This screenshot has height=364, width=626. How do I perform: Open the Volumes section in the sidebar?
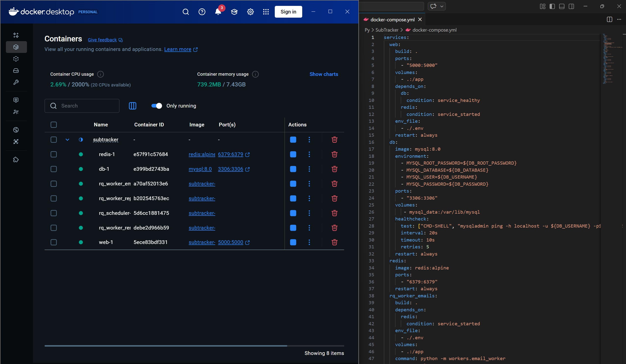16,71
